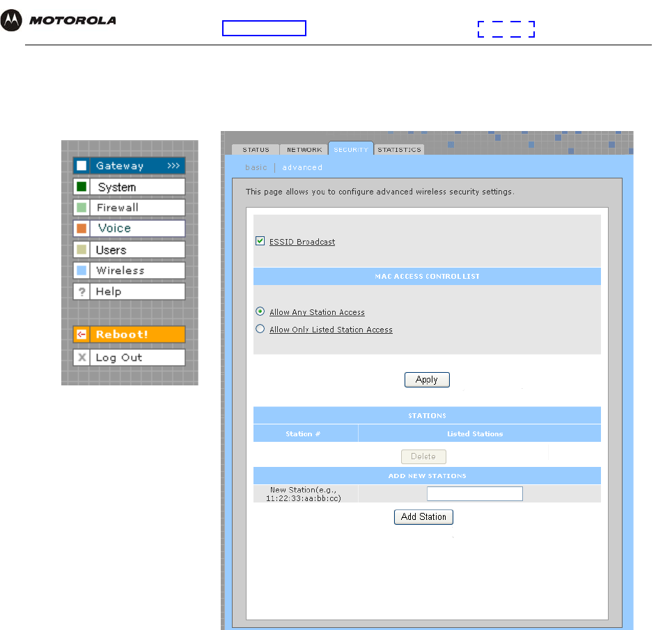Image resolution: width=672 pixels, height=630 pixels.
Task: Open the Gateway menu item
Action: click(129, 166)
